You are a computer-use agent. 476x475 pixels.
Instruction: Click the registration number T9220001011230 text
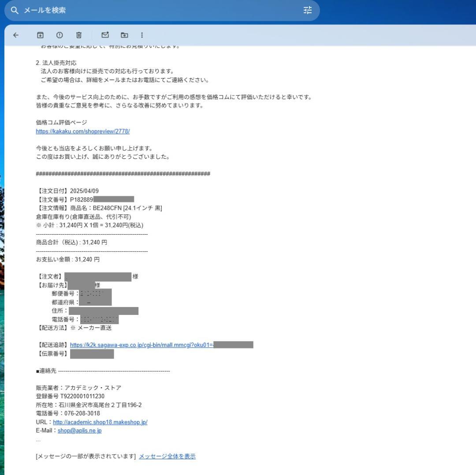coord(70,396)
